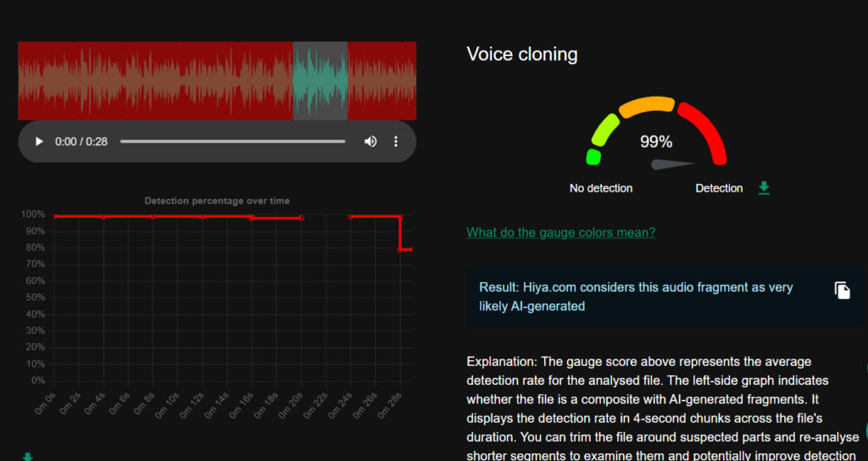Screen dimensions: 868x461
Task: Click the 99% gauge score value
Action: pos(655,142)
